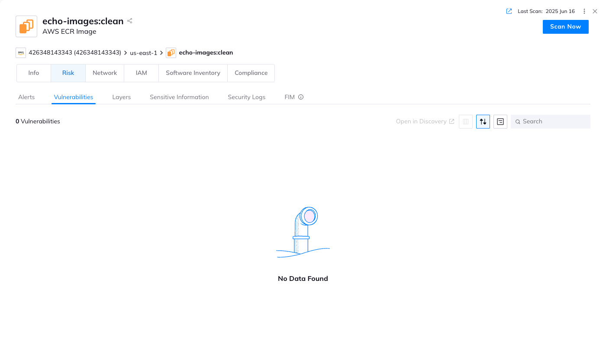Click the Scan Now button
Image resolution: width=606 pixels, height=364 pixels.
click(x=565, y=26)
